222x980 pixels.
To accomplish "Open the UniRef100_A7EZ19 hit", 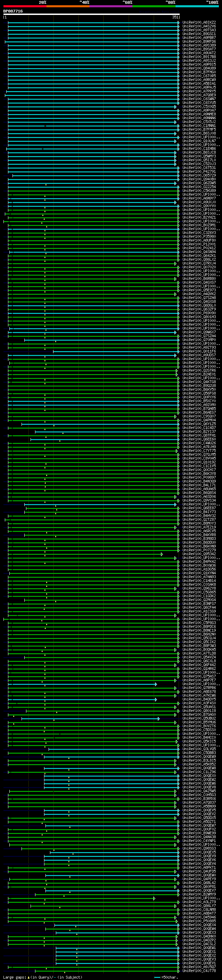I will coord(199,527).
